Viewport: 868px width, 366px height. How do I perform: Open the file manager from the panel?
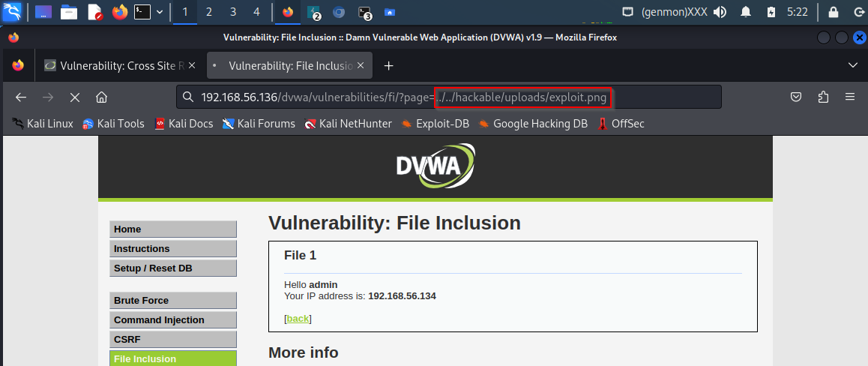[69, 12]
